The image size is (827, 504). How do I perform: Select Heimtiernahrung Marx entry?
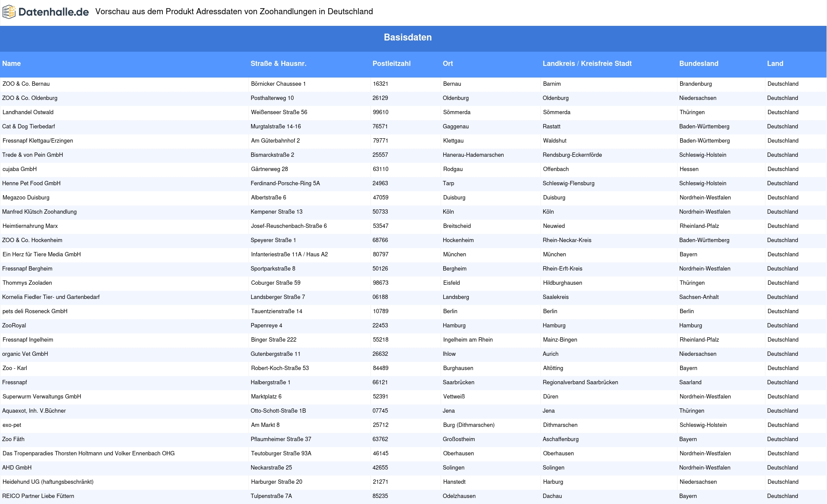[30, 226]
